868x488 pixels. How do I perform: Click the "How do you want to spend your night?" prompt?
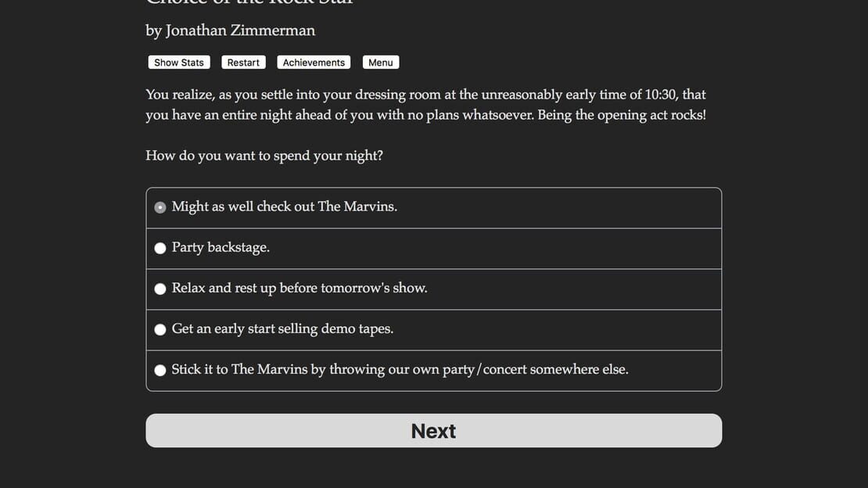point(264,156)
